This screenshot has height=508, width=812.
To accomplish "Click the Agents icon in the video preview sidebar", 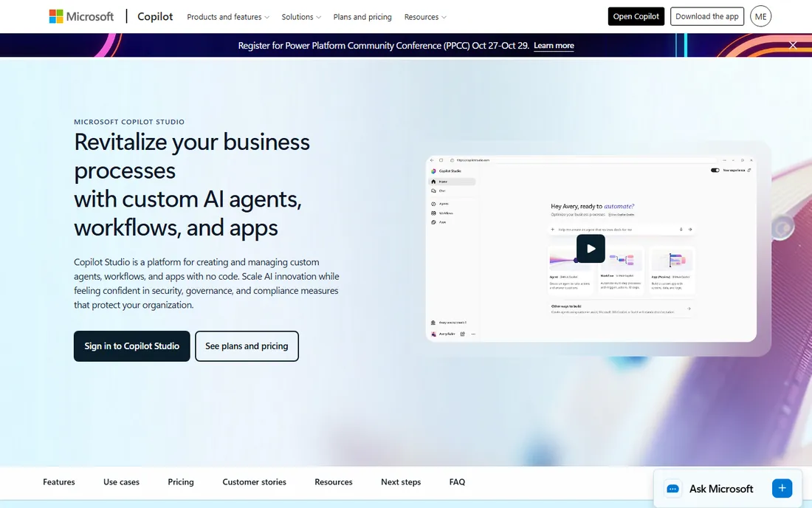I will (x=433, y=204).
